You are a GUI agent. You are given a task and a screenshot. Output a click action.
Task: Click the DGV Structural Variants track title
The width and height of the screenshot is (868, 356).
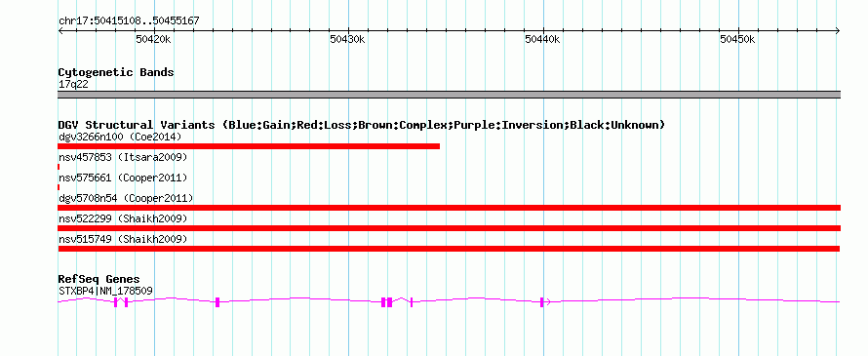(x=362, y=125)
